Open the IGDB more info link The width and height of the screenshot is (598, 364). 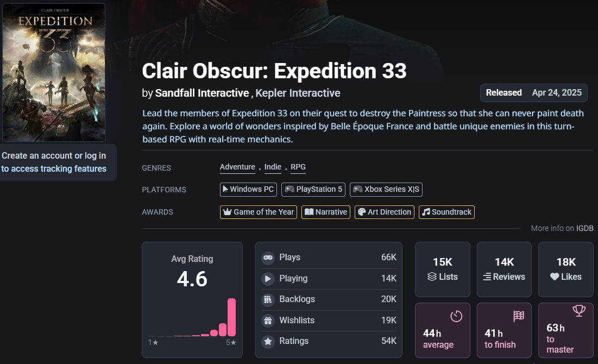coord(585,228)
